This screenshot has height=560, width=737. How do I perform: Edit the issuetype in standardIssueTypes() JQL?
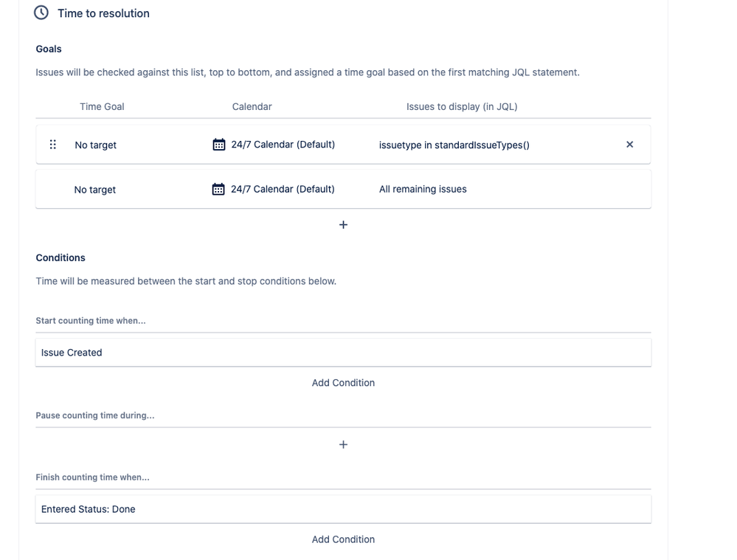454,145
